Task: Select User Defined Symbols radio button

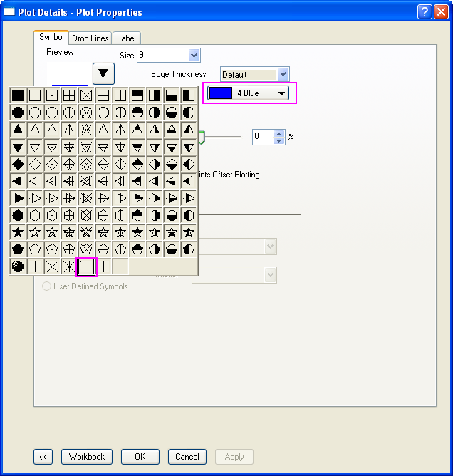Action: 48,286
